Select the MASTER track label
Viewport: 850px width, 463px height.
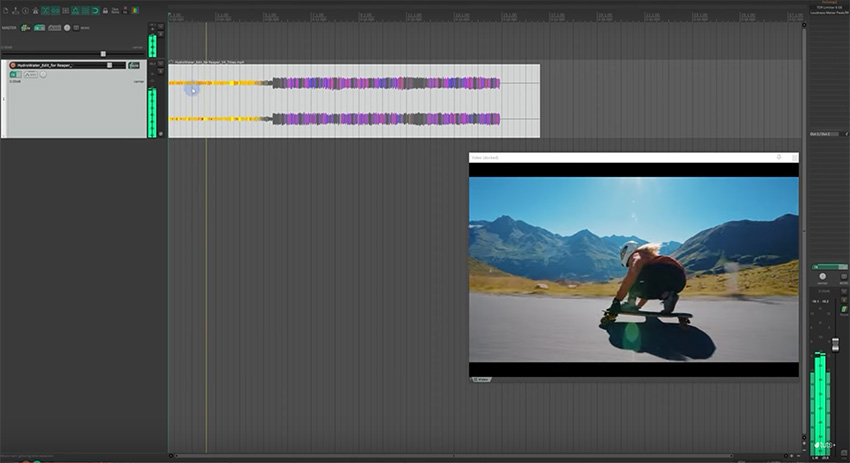point(9,28)
